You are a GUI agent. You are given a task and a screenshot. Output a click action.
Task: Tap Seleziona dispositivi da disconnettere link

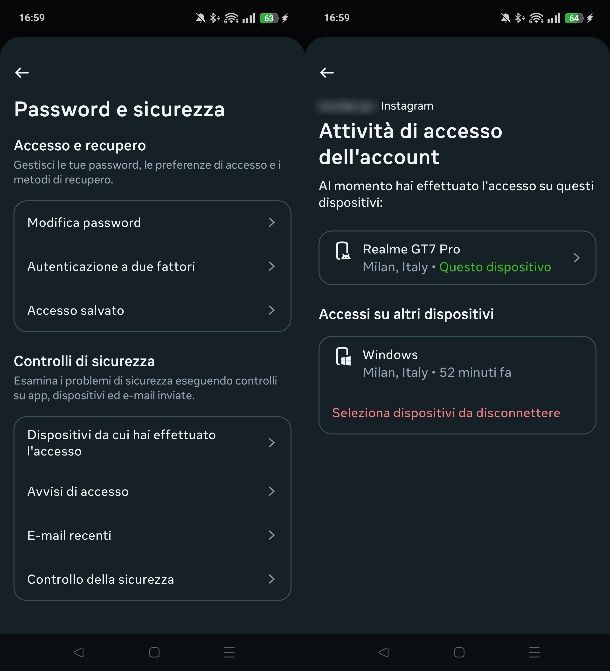point(446,413)
